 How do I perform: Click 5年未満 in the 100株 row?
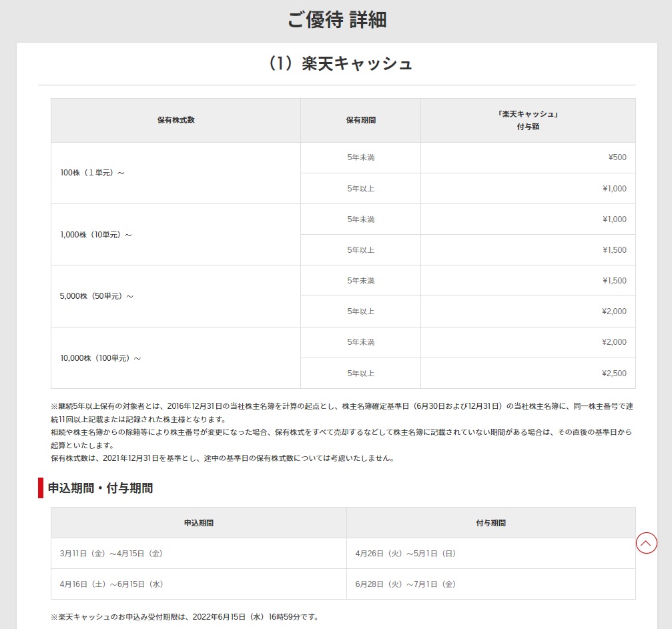(x=361, y=157)
